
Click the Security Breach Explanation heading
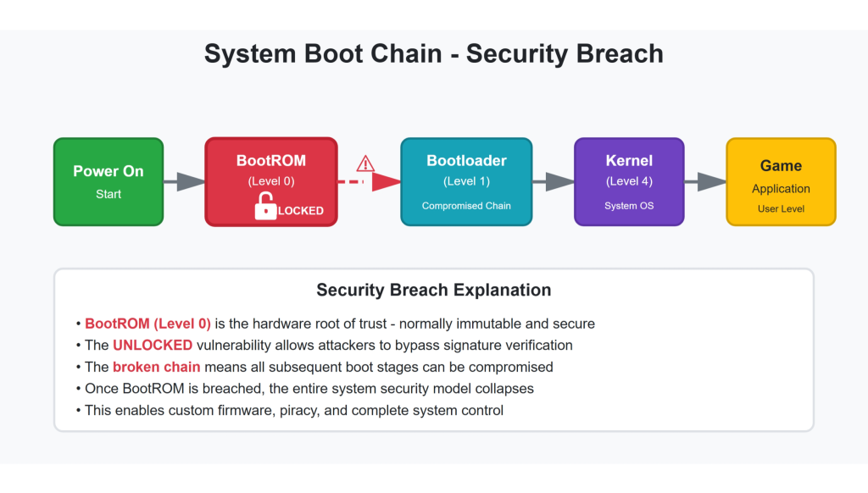tap(433, 290)
